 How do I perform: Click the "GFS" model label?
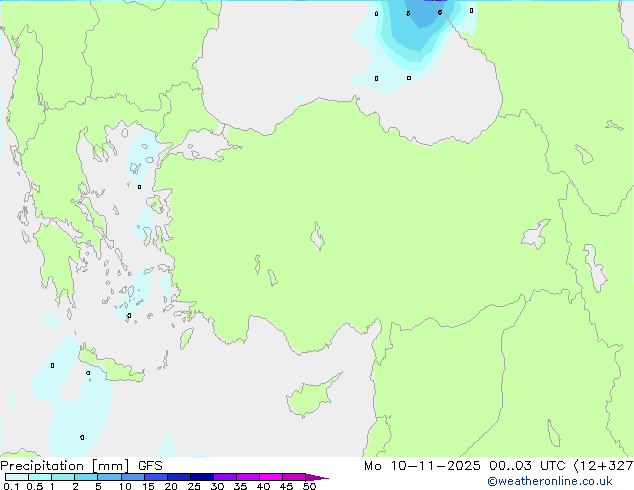[x=150, y=466]
